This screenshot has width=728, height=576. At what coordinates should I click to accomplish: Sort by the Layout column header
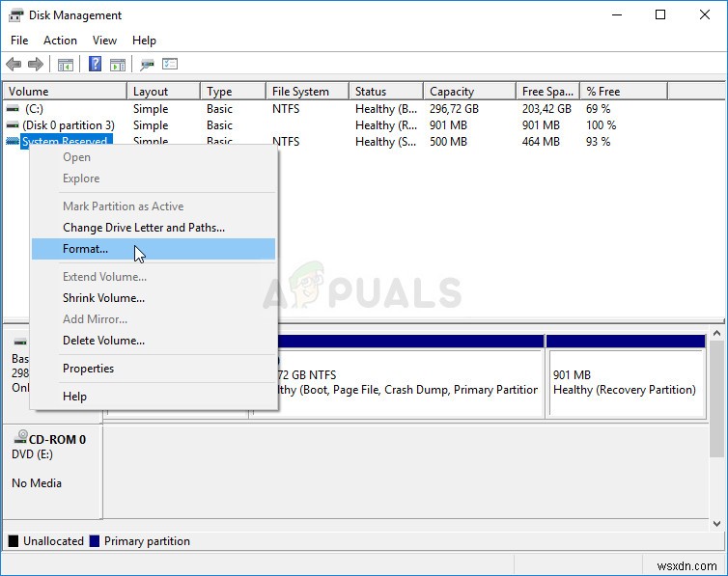tap(164, 92)
